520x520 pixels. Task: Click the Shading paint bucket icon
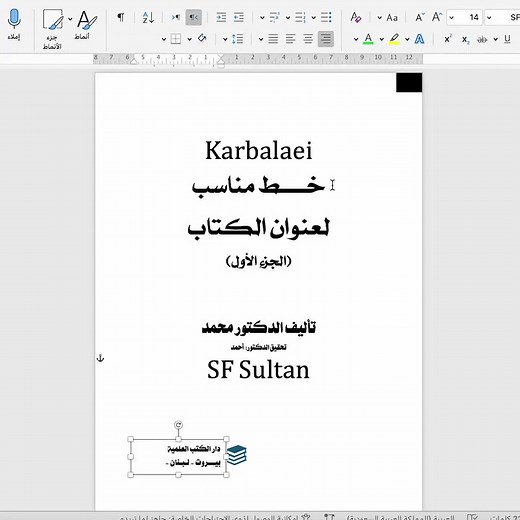[202, 38]
